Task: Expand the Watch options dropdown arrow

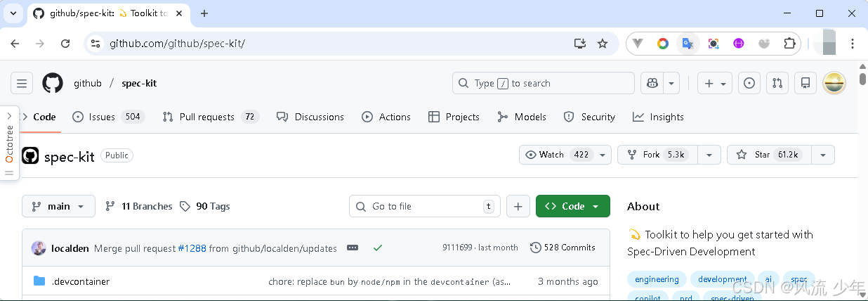Action: 604,155
